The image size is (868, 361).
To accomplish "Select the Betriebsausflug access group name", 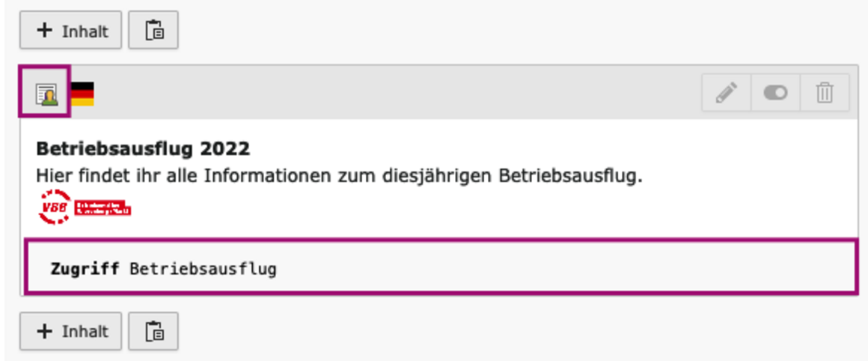I will pos(203,268).
